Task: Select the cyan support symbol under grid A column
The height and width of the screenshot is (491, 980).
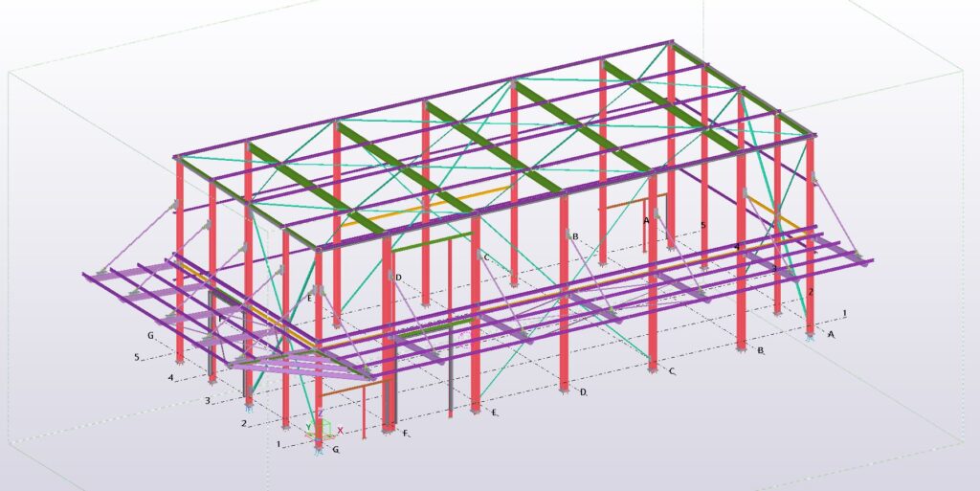Action: coord(810,337)
